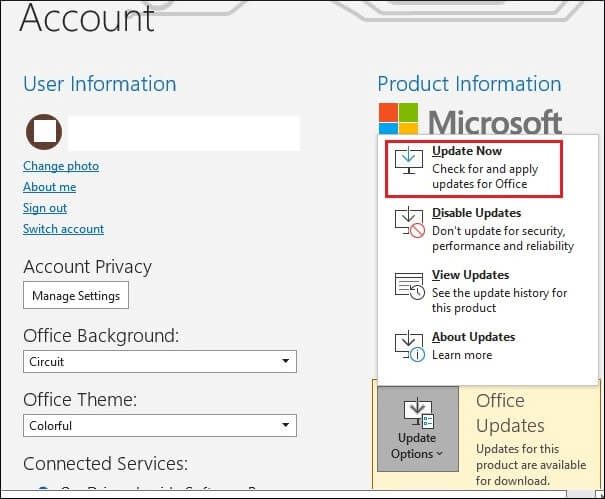Click the redacted user name field

coord(184,133)
